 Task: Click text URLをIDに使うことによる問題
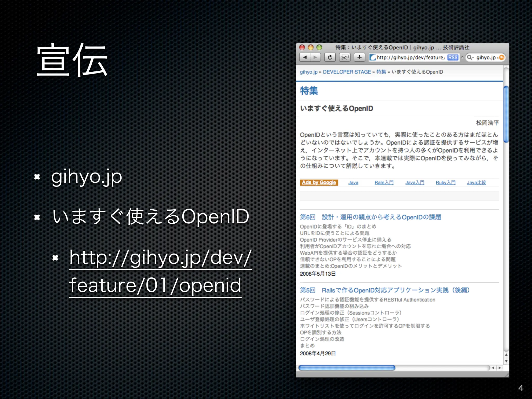tap(335, 233)
